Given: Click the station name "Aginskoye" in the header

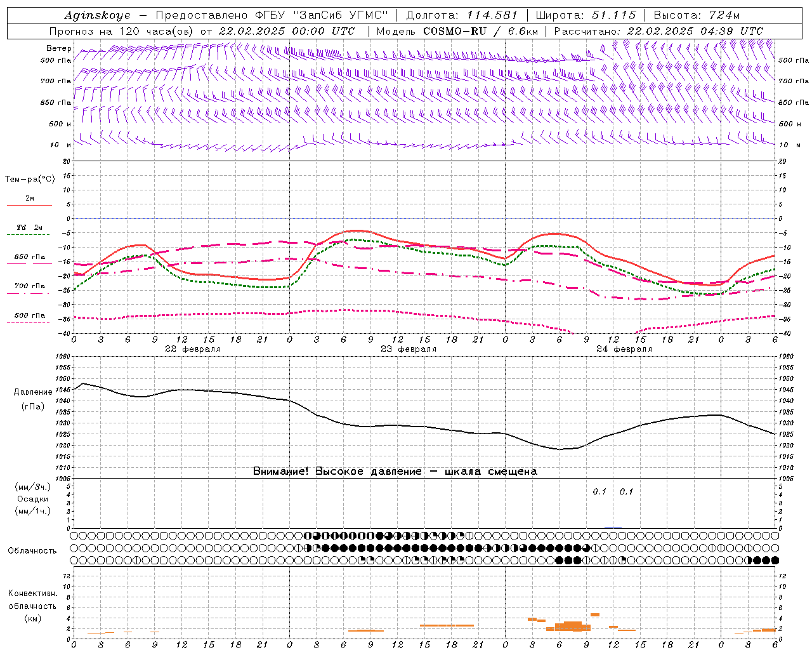Looking at the screenshot, I should [97, 15].
